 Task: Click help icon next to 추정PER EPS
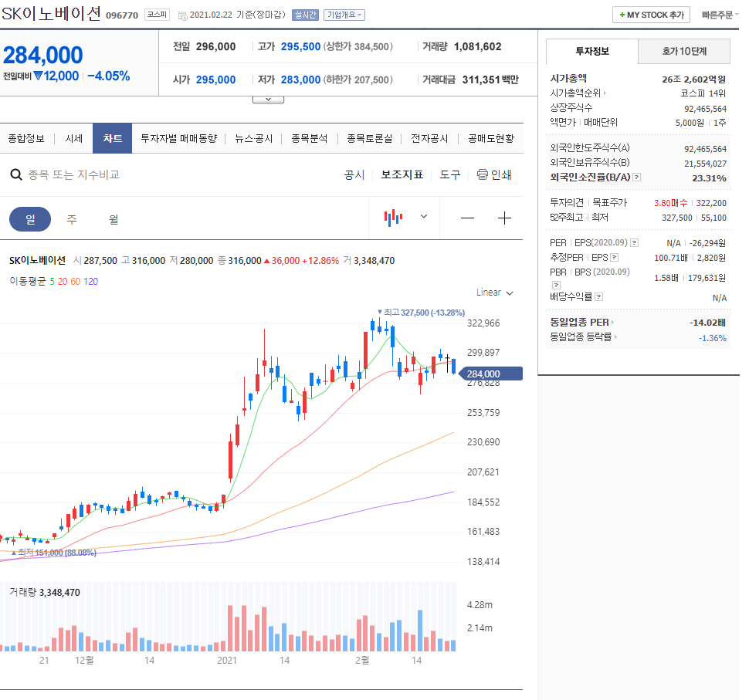pos(615,258)
